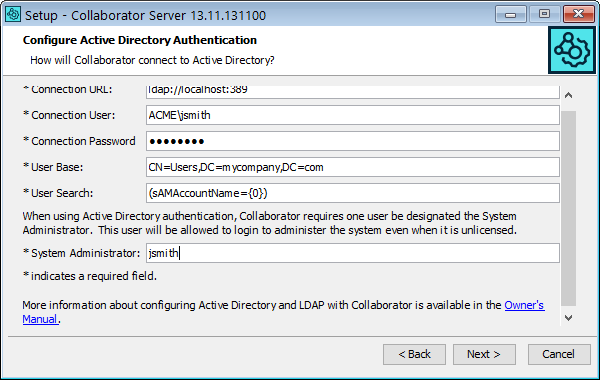600x380 pixels.
Task: Cancel the setup wizard
Action: (559, 354)
